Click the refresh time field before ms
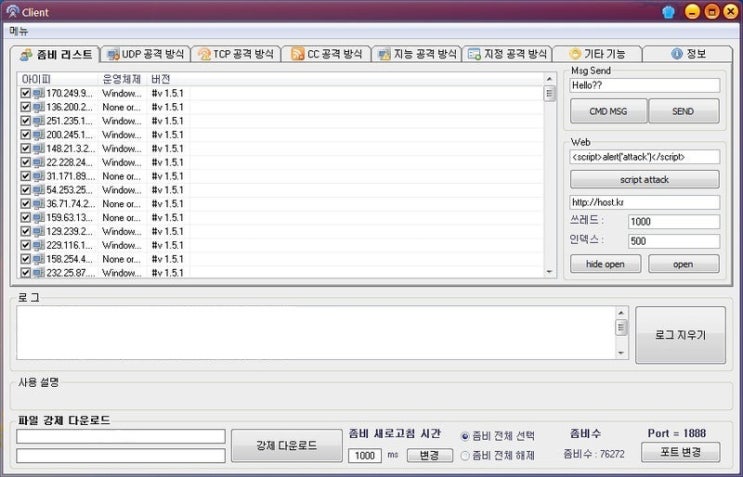The image size is (743, 477). point(365,456)
